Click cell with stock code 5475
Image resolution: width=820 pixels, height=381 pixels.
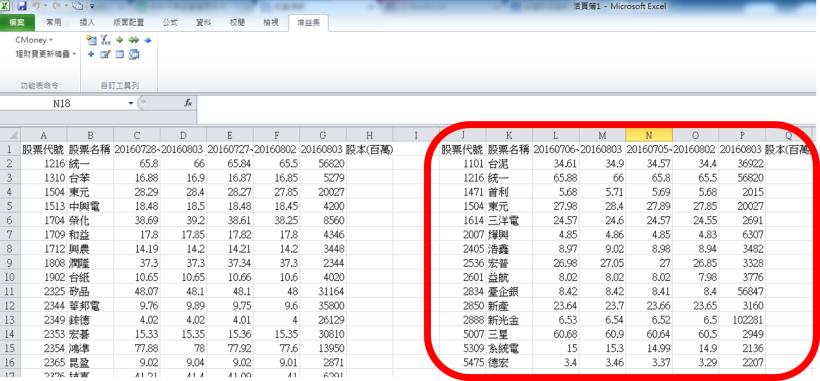[x=463, y=361]
